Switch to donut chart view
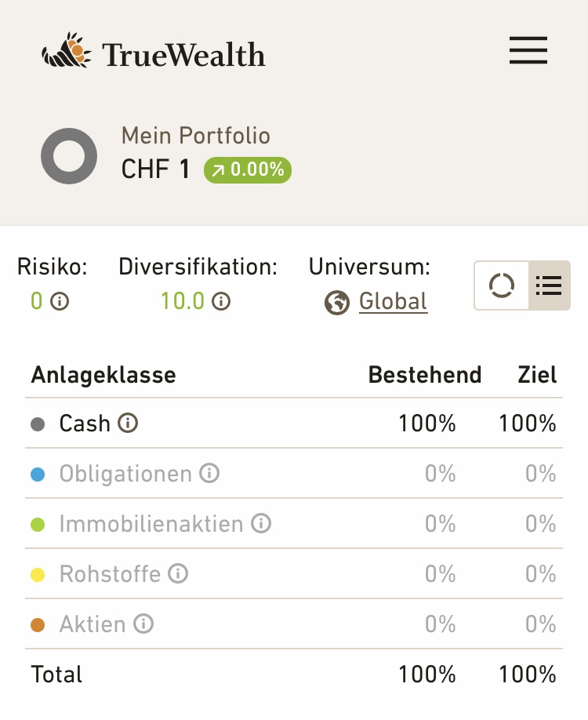Screen dimensions: 588x720 pyautogui.click(x=502, y=285)
